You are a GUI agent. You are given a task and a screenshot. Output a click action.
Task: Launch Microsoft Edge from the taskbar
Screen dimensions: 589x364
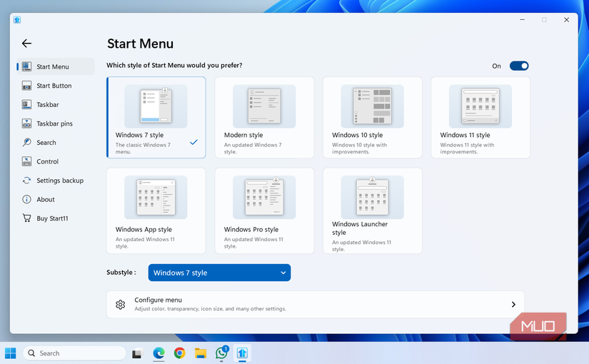click(159, 353)
